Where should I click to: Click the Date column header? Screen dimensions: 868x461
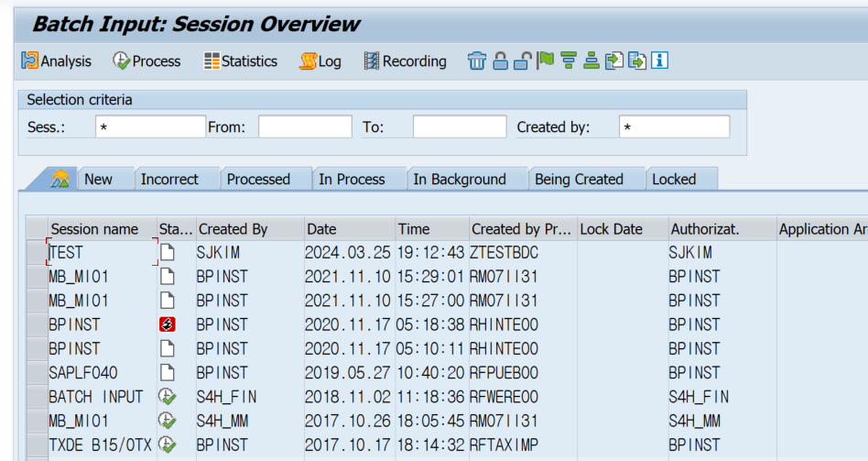(350, 229)
